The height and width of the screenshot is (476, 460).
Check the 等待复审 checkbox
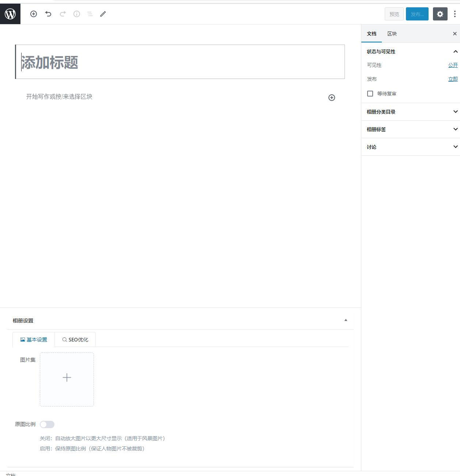(370, 94)
